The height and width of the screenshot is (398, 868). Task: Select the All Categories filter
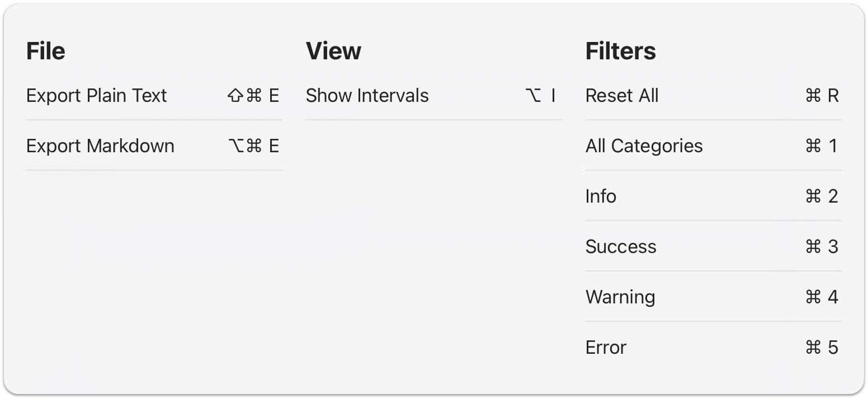pyautogui.click(x=644, y=146)
